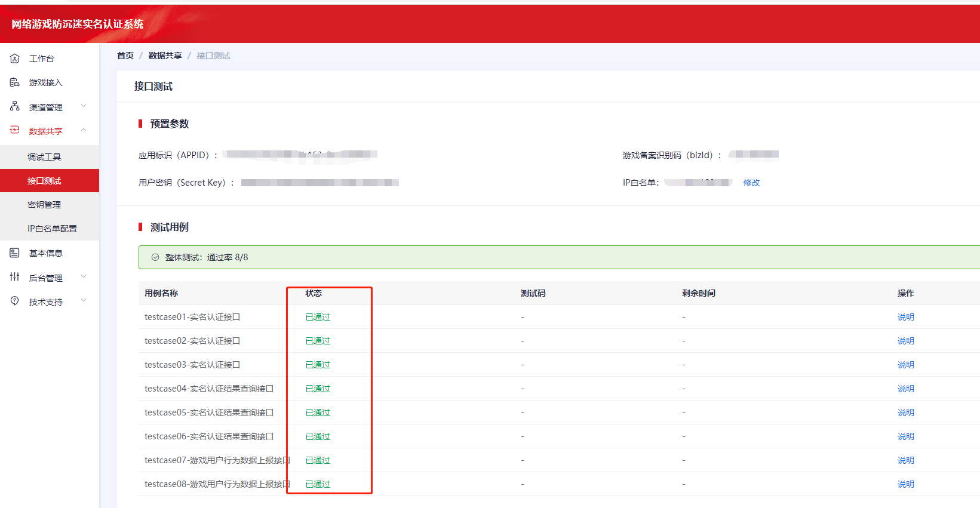
Task: Click the 后台管理 sliders icon
Action: coord(15,277)
